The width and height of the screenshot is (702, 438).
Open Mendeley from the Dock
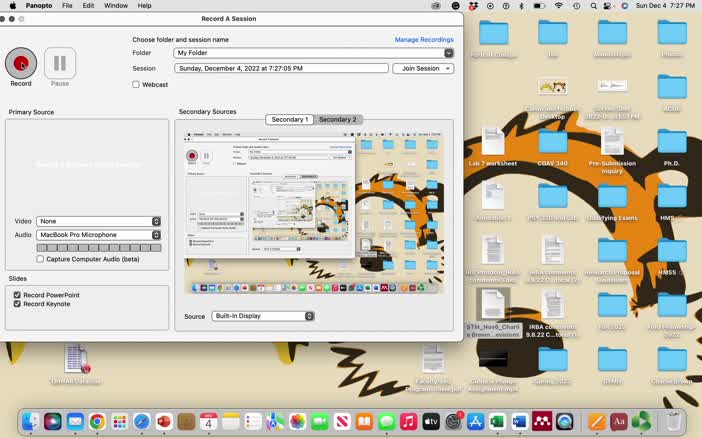542,421
